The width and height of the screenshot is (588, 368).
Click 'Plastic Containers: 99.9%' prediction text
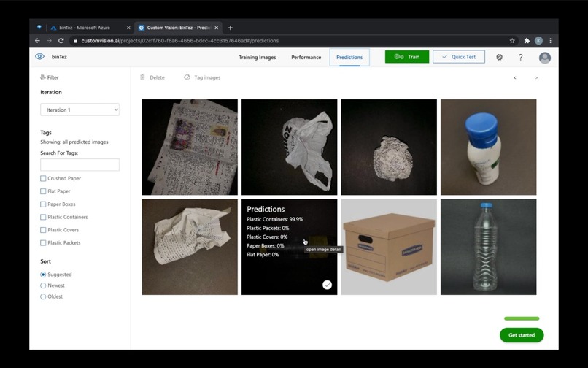[275, 219]
